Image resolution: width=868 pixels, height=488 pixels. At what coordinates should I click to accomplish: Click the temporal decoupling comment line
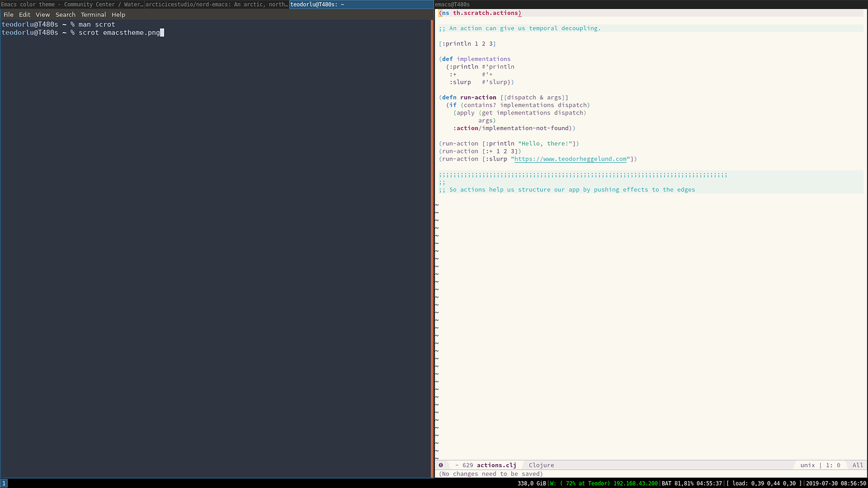tap(520, 28)
